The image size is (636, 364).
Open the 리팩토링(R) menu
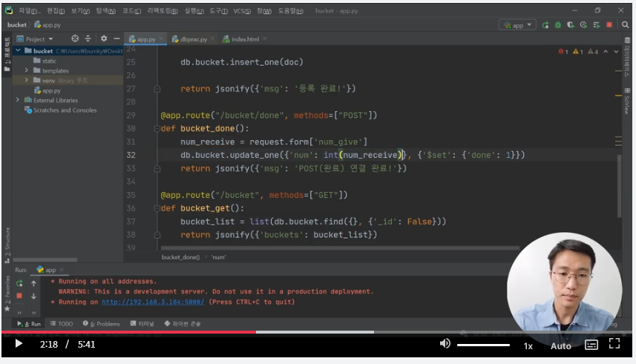(163, 11)
